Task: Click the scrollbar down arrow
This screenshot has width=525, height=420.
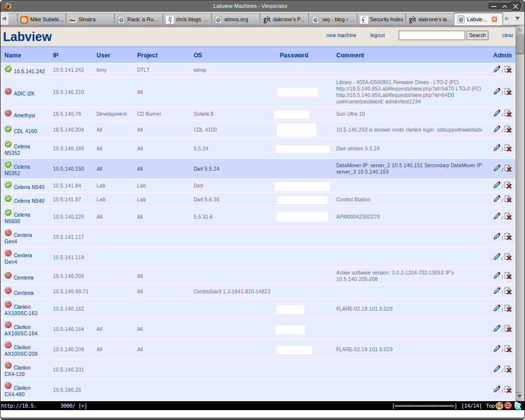Action: click(520, 397)
